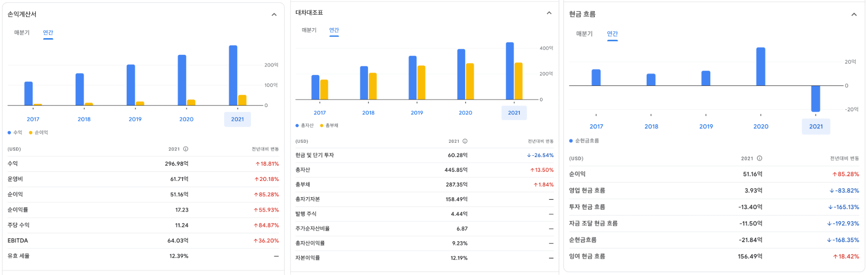This screenshot has height=275, width=868.
Task: Select highlighted 2021 in 현금 흐름 chart
Action: click(x=816, y=127)
